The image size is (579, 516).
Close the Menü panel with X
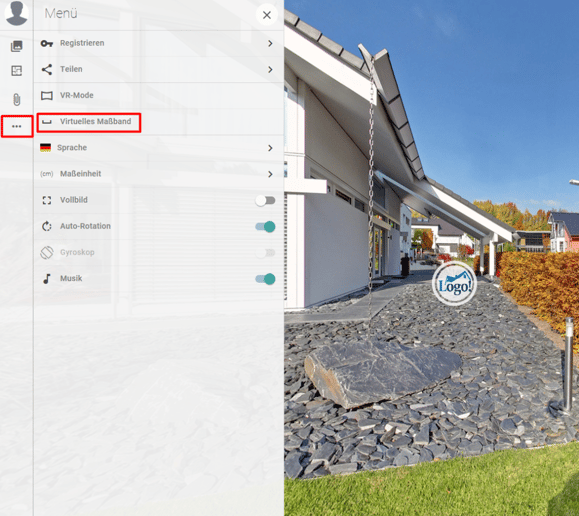(267, 15)
